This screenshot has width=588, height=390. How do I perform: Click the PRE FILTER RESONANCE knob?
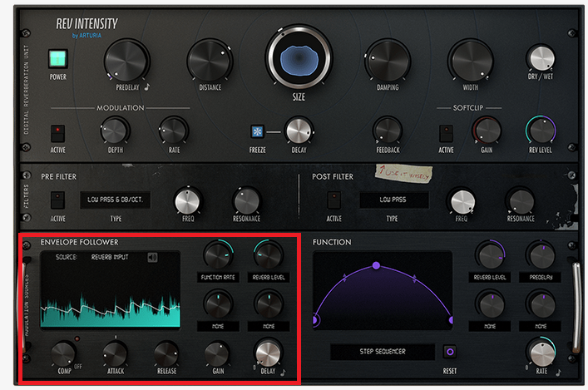point(246,201)
